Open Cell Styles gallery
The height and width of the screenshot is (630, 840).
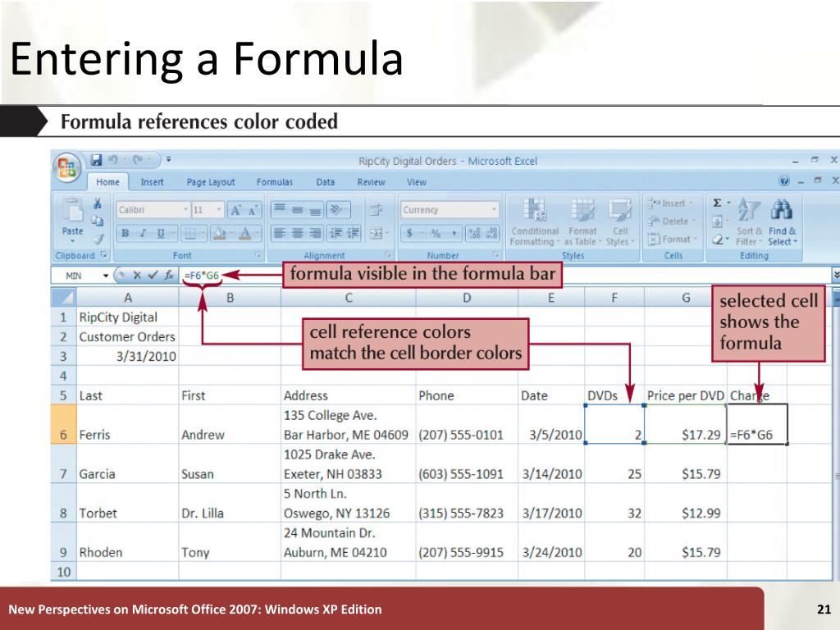pos(620,221)
